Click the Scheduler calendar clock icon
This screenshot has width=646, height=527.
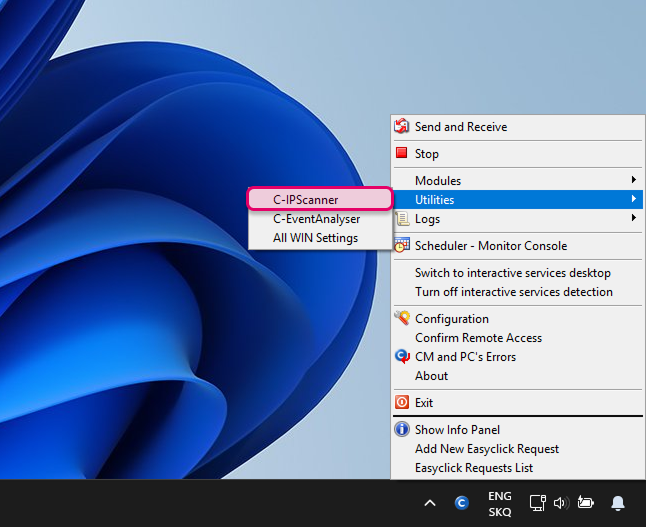(402, 245)
